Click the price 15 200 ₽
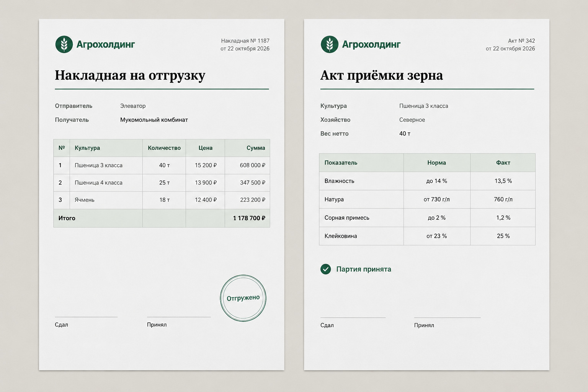Viewport: 588px width, 392px height. tap(206, 165)
